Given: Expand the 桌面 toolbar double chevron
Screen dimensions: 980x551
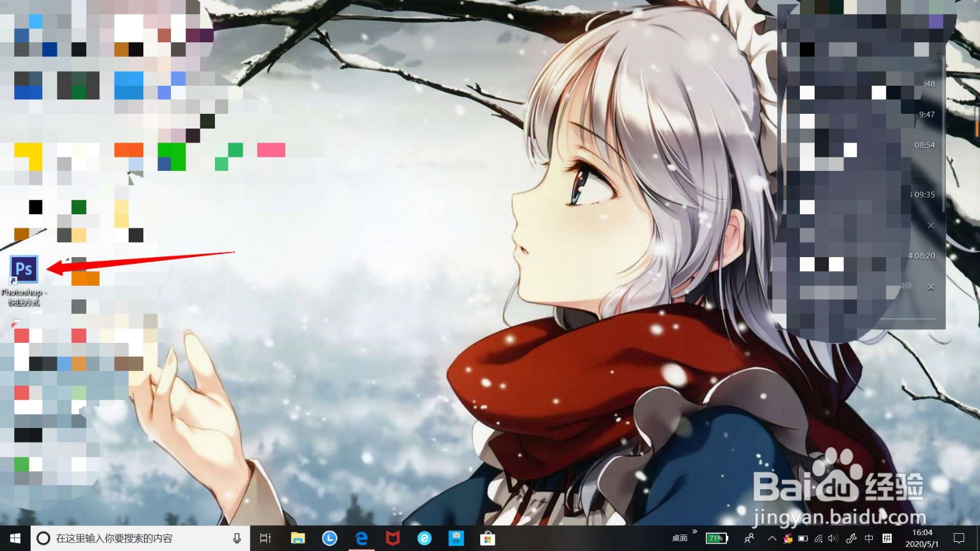Looking at the screenshot, I should (x=695, y=531).
